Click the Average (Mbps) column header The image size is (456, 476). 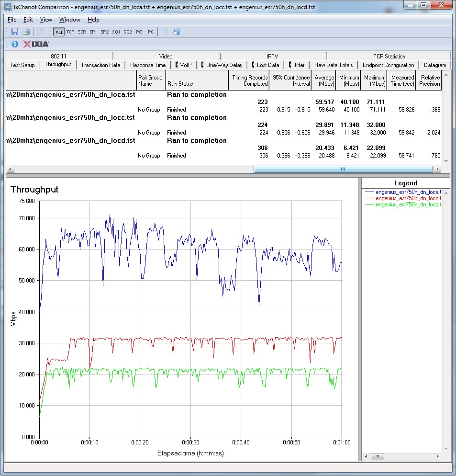[324, 80]
